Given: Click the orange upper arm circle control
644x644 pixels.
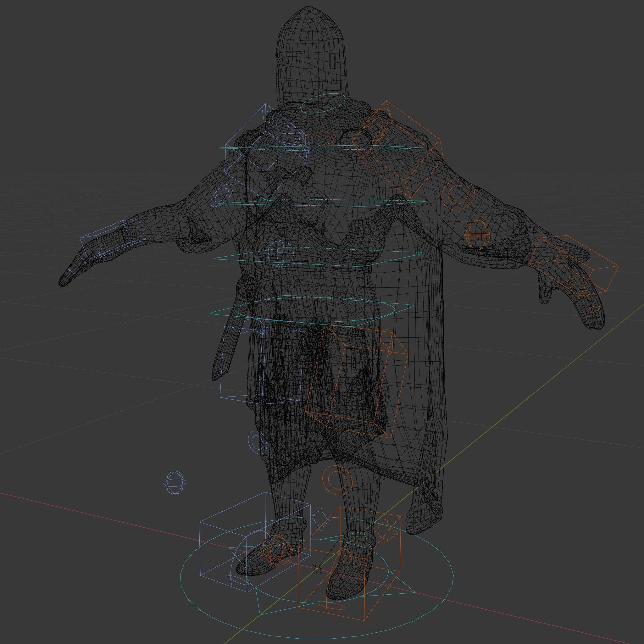Looking at the screenshot, I should point(458,195).
